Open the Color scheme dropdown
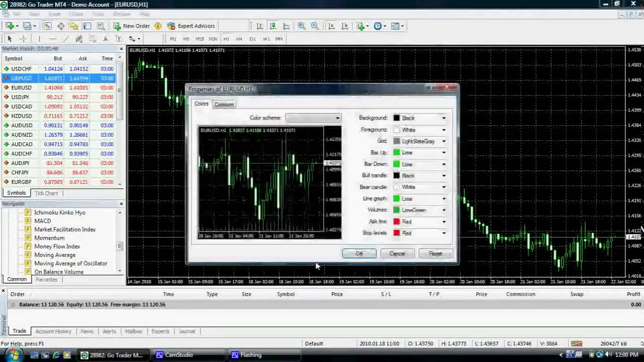 tap(313, 118)
